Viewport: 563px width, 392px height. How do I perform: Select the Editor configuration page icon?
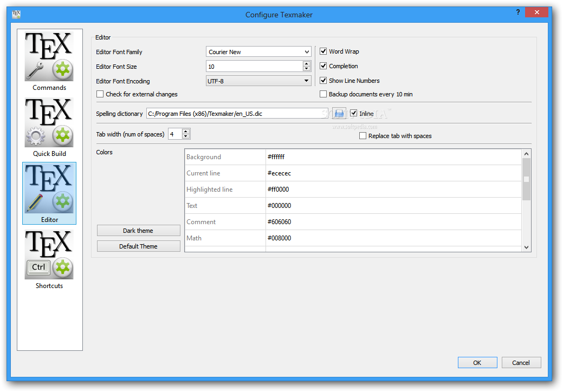pyautogui.click(x=49, y=193)
